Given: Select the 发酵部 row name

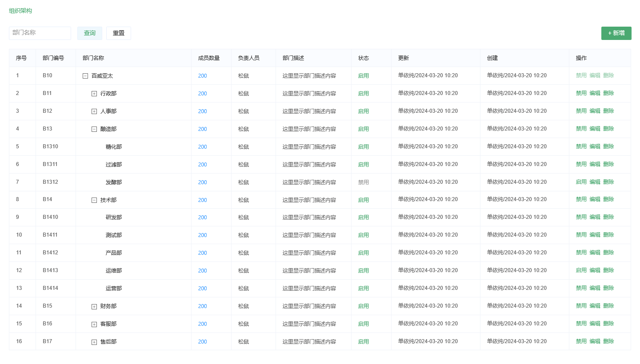Looking at the screenshot, I should (114, 182).
